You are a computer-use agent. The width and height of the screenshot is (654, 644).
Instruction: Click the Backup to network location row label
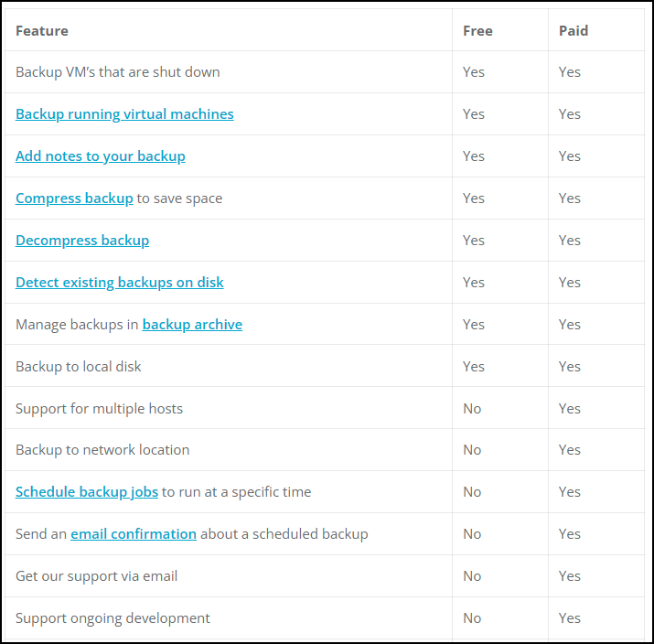coord(102,450)
